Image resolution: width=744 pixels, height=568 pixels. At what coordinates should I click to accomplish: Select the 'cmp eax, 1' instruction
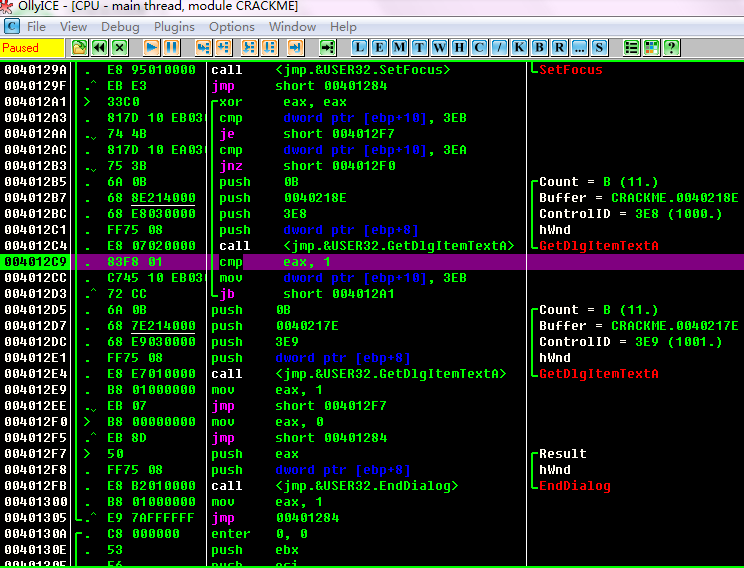pyautogui.click(x=275, y=261)
